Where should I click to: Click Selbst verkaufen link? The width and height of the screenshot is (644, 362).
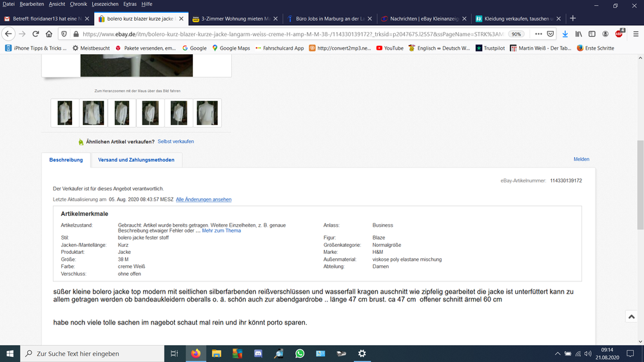[x=176, y=141]
